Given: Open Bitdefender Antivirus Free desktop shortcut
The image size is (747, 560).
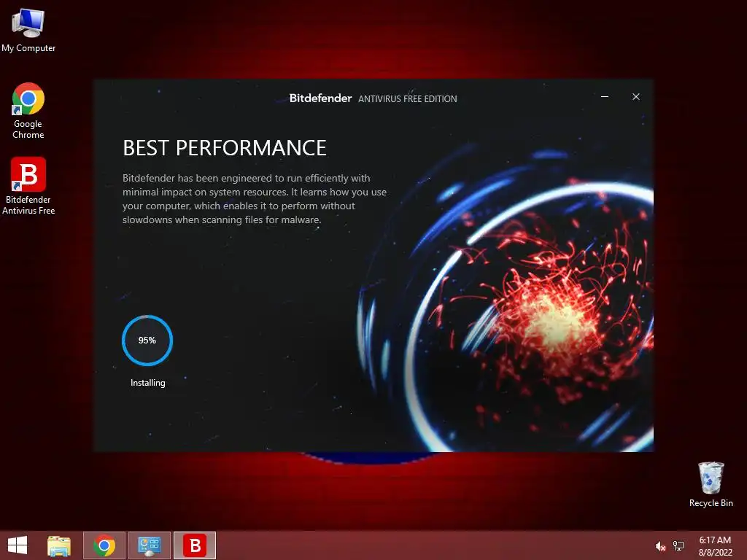Looking at the screenshot, I should click(28, 186).
